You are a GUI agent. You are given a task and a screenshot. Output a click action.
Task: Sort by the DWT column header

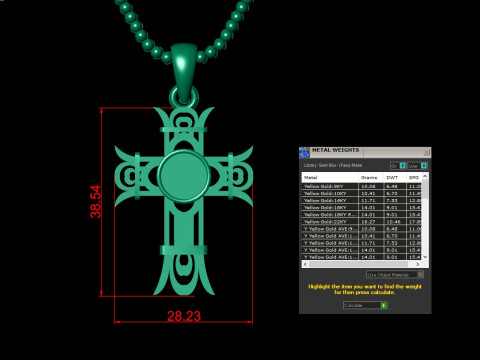pyautogui.click(x=395, y=177)
